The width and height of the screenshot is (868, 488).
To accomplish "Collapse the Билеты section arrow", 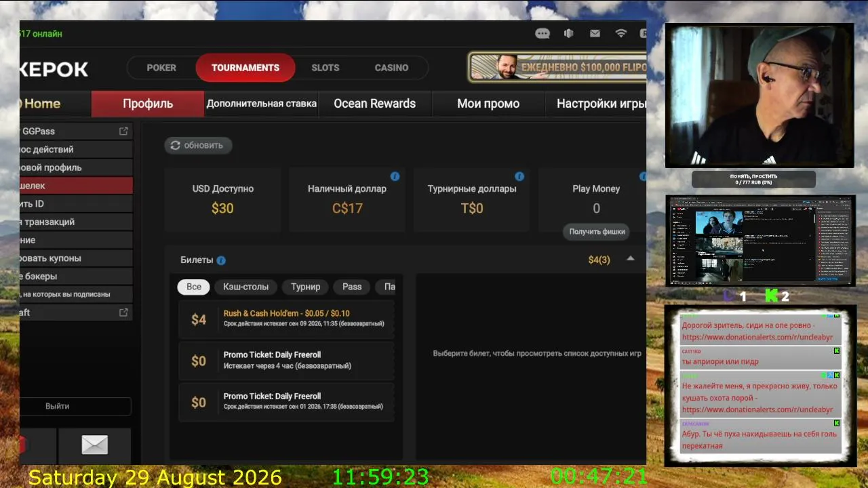I will (x=631, y=259).
